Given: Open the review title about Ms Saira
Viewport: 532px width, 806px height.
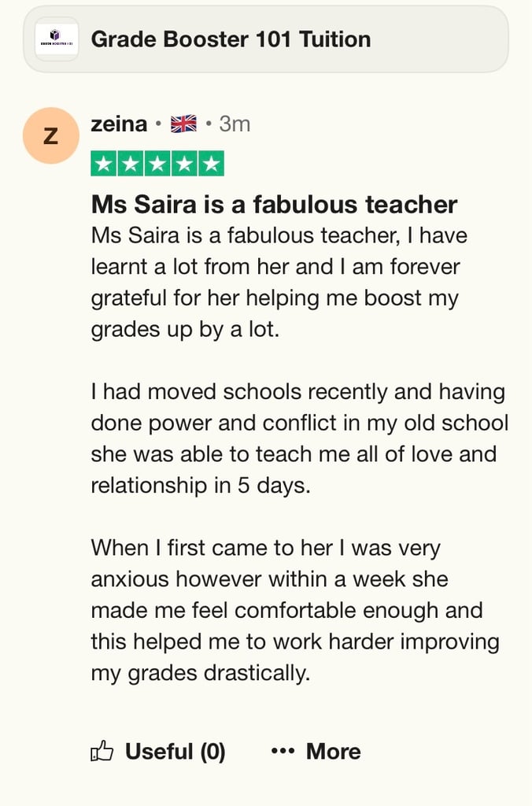Looking at the screenshot, I should [274, 205].
